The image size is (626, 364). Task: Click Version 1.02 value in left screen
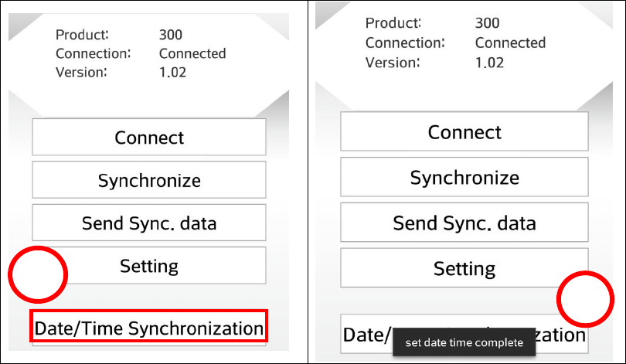(x=172, y=72)
